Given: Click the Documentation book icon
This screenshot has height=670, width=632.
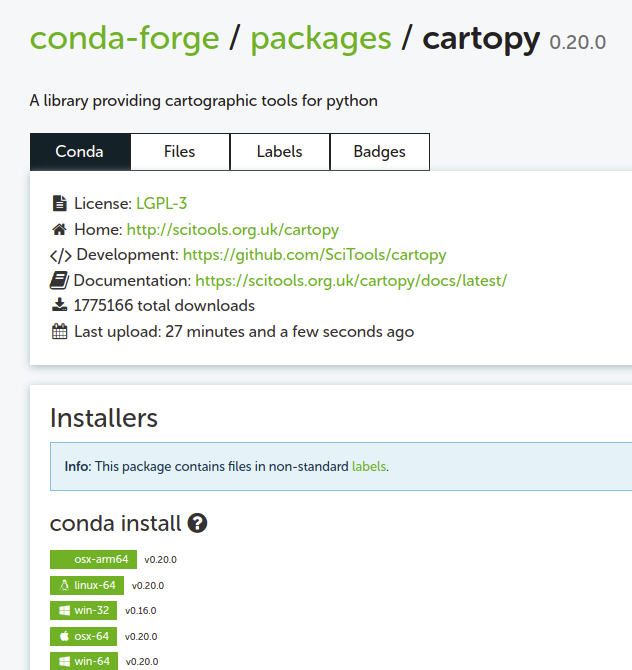Looking at the screenshot, I should tap(59, 281).
